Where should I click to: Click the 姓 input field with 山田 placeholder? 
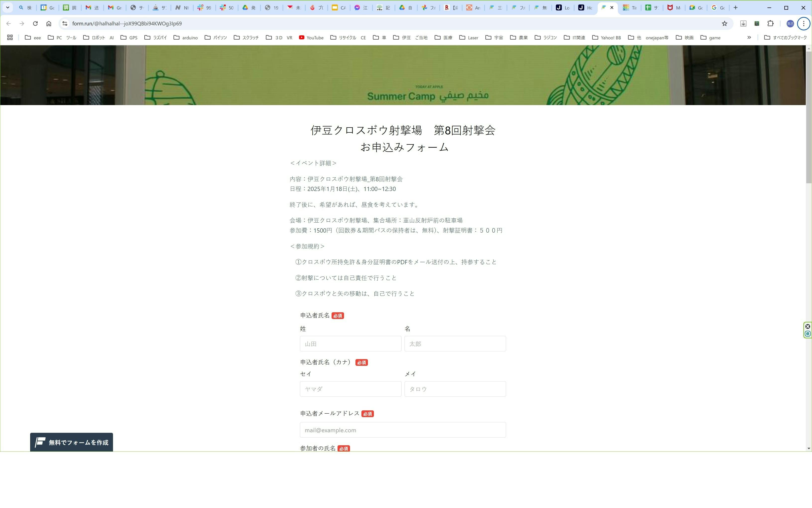point(350,344)
